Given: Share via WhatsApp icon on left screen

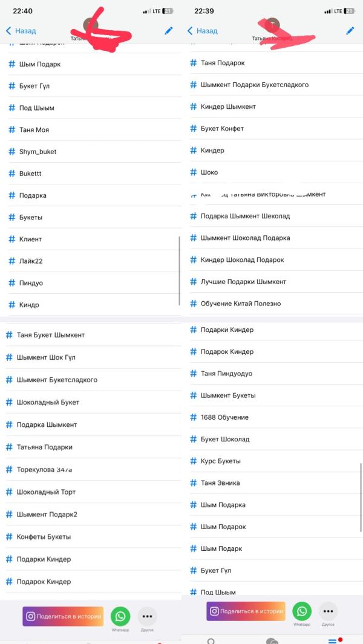Looking at the screenshot, I should [120, 616].
